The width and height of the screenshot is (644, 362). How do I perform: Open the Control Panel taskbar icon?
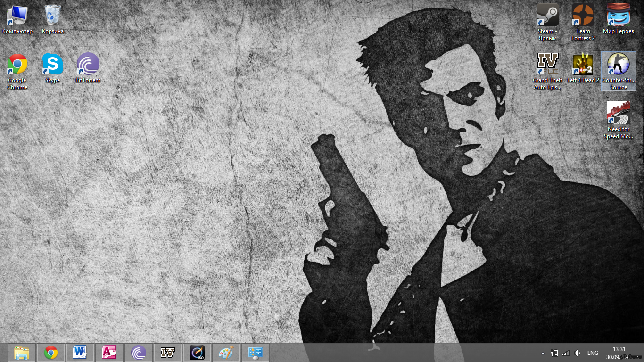[x=256, y=353]
